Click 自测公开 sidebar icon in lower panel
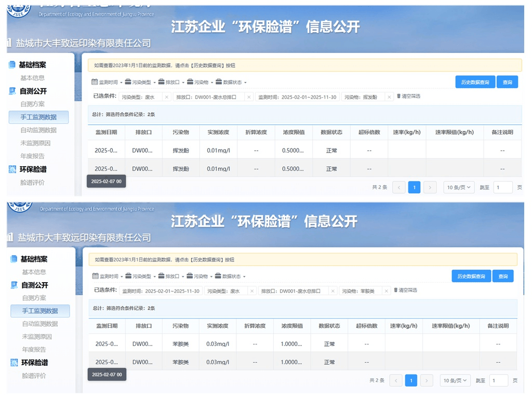Viewport: 532px width, 399px height. pos(14,285)
